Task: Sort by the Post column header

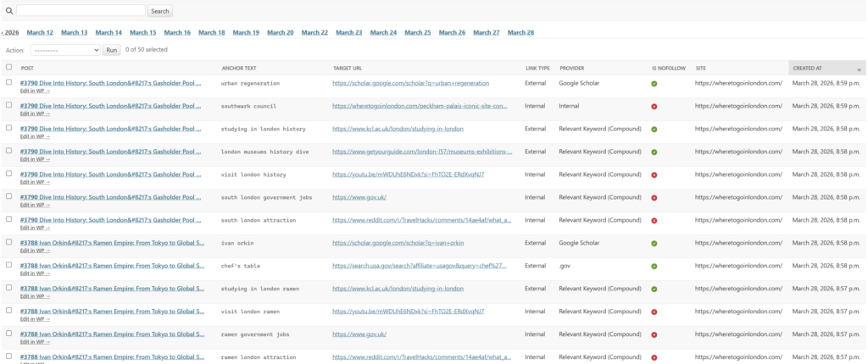Action: point(27,69)
